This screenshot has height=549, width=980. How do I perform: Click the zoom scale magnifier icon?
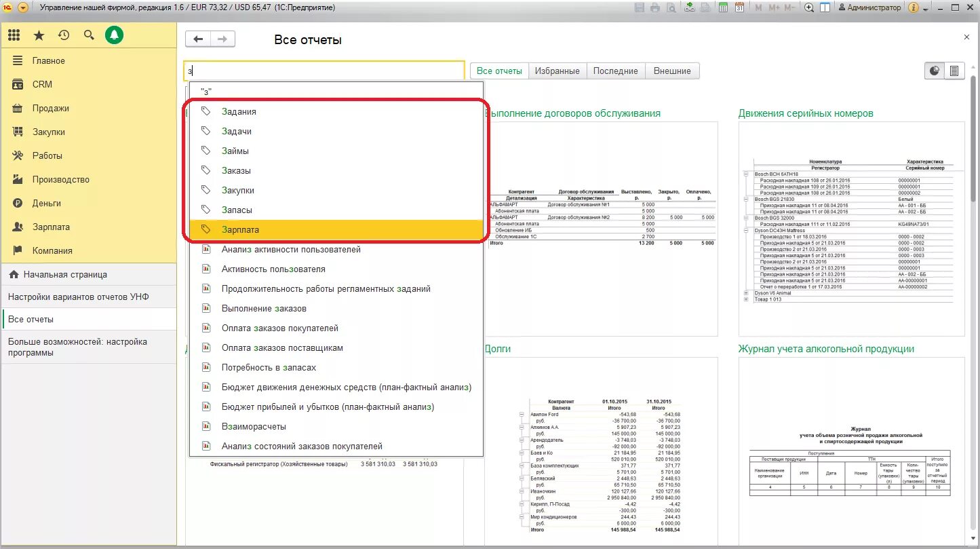click(x=809, y=7)
